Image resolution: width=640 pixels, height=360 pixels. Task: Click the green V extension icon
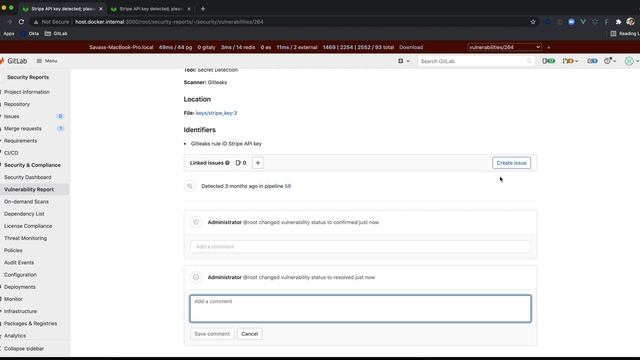(583, 22)
